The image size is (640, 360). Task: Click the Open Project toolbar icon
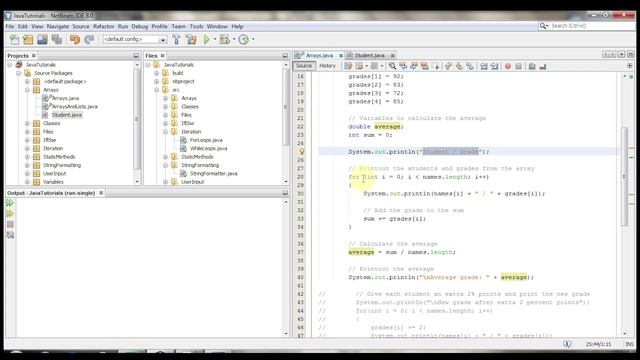[x=42, y=40]
